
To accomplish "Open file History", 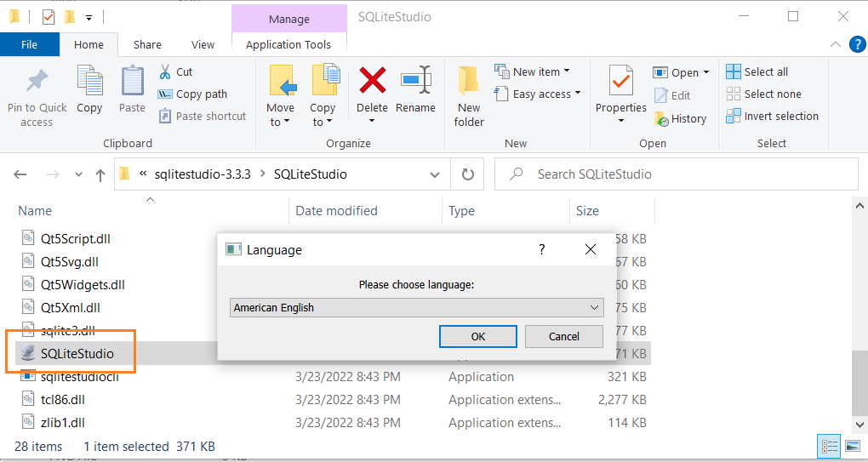I will (680, 119).
